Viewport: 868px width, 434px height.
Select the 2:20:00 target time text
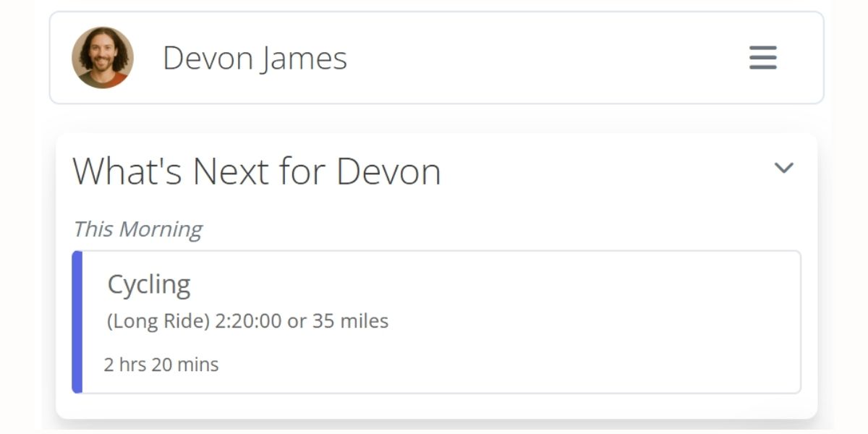click(248, 321)
